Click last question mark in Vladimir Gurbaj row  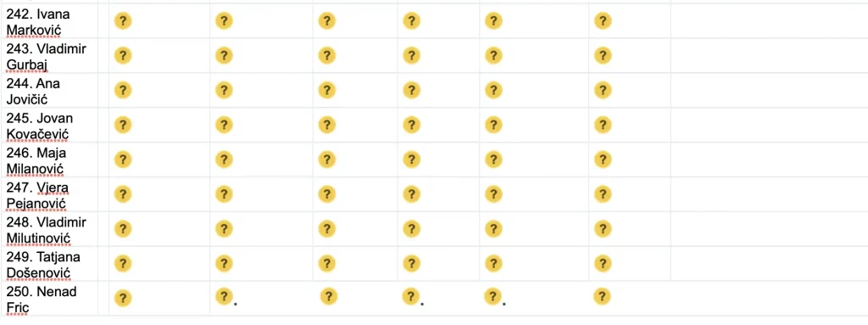[x=603, y=55]
